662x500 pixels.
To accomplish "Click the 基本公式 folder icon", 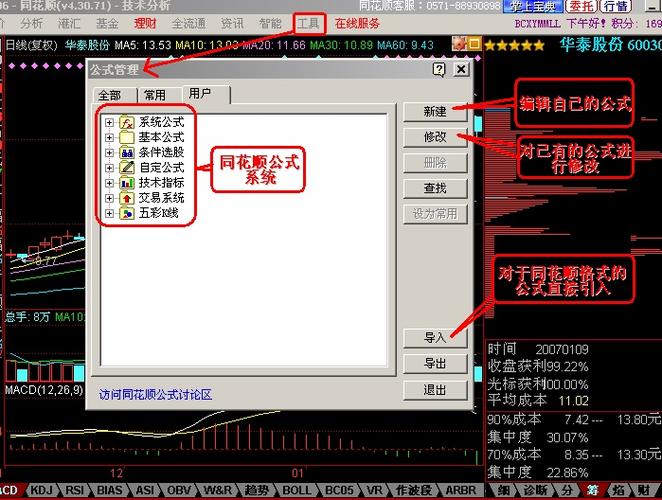I will 127,137.
